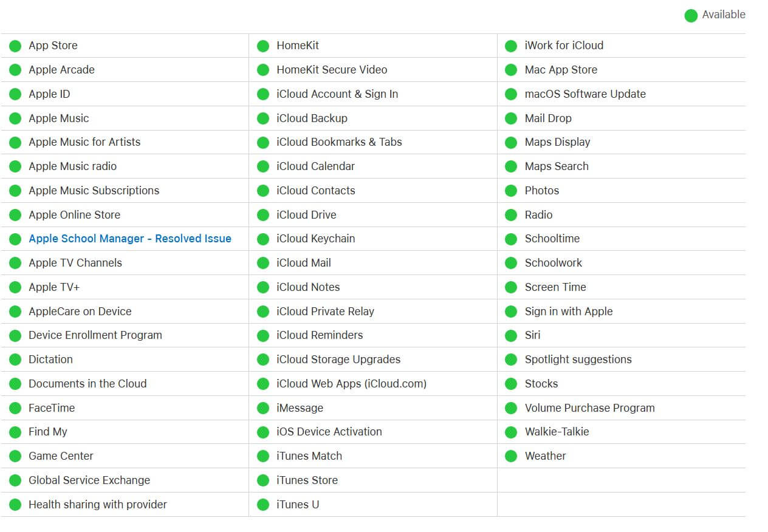
Task: Open the Apple School Manager resolved issue link
Action: pyautogui.click(x=129, y=239)
